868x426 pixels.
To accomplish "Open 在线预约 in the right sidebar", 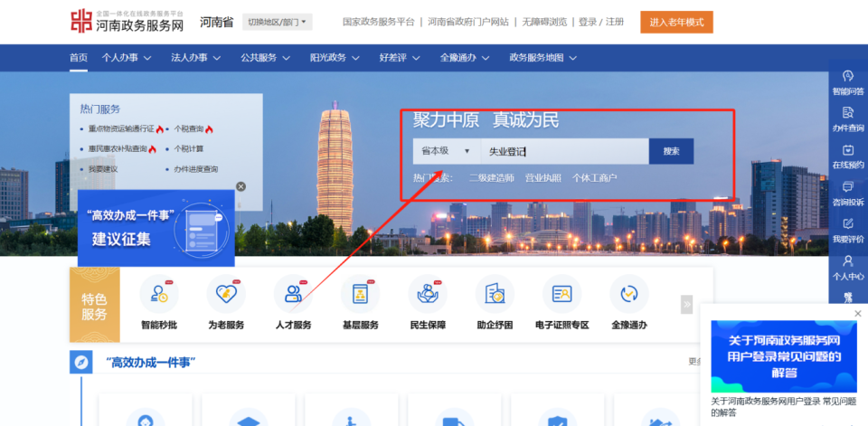I will (x=848, y=157).
